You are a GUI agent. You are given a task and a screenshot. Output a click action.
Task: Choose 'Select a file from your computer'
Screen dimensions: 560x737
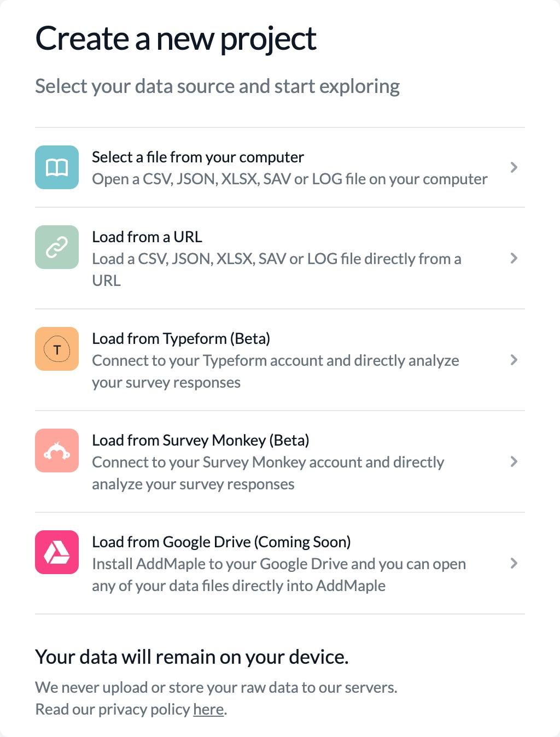[198, 157]
